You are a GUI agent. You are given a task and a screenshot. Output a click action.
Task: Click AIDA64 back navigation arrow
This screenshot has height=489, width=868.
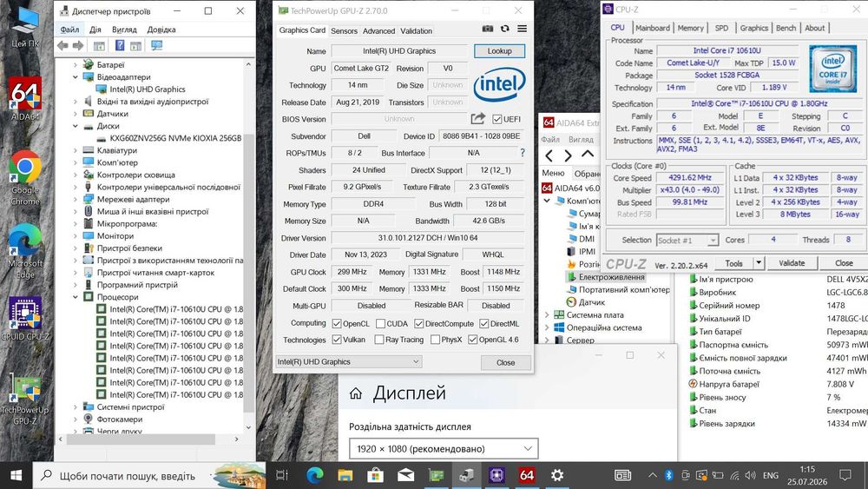[x=549, y=155]
